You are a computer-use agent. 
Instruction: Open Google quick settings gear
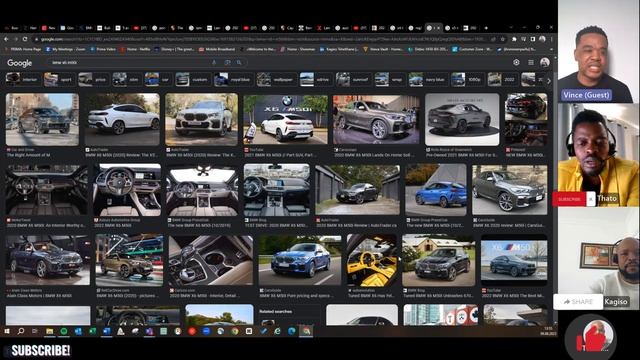click(516, 62)
